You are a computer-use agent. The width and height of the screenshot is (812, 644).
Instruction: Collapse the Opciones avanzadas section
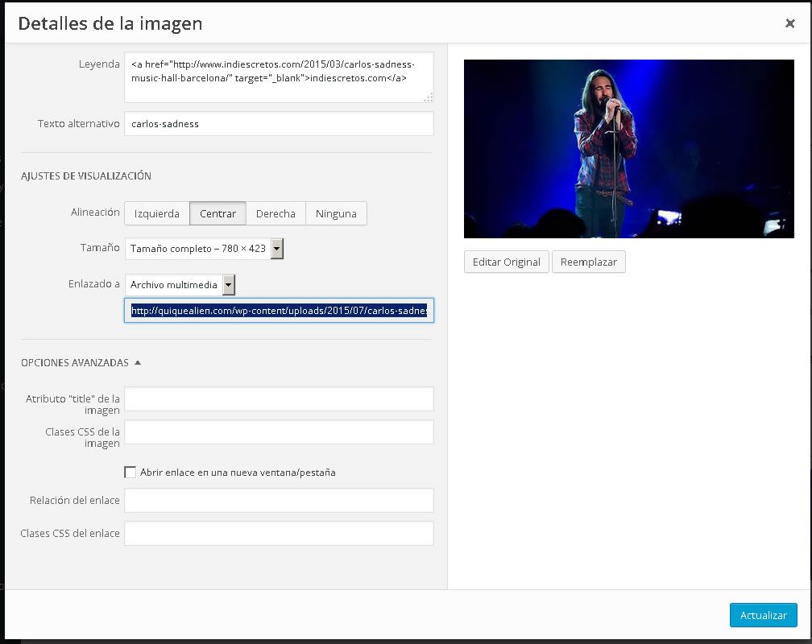(81, 362)
